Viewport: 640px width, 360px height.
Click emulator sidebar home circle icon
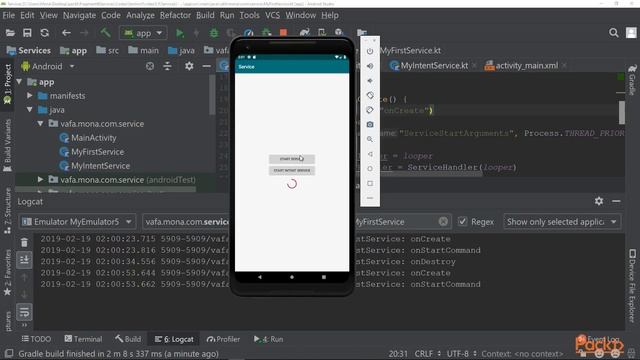click(x=370, y=169)
